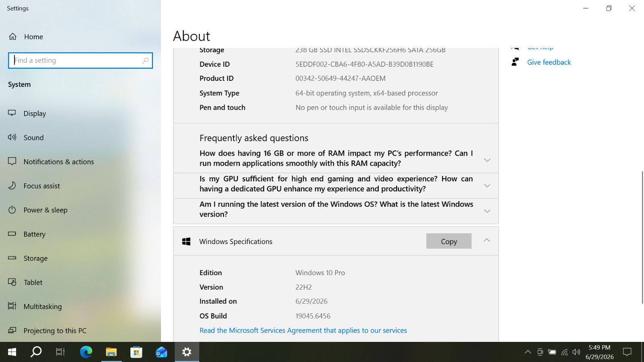Open the battery status tray icon
Viewport: 644px width, 362px height.
click(x=552, y=352)
